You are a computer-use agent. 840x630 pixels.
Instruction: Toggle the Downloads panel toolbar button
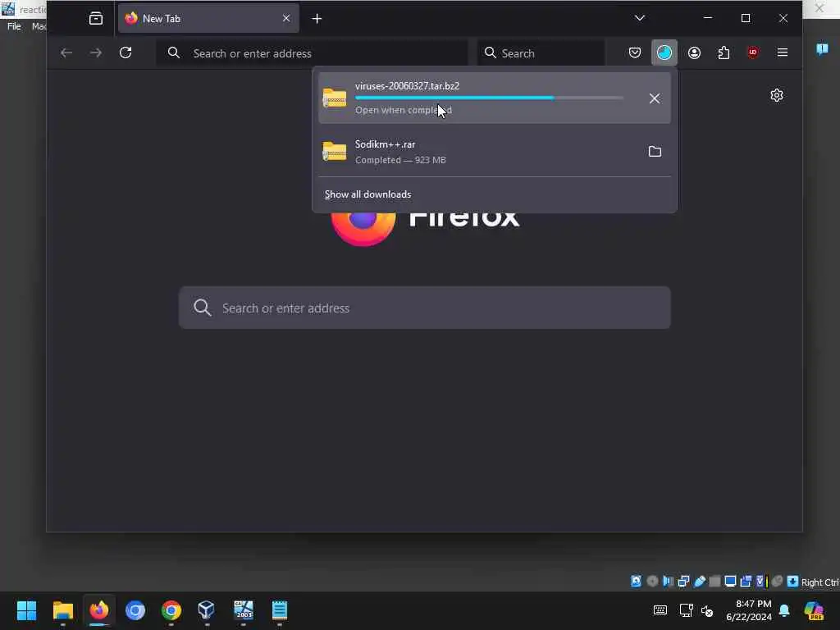pos(664,52)
